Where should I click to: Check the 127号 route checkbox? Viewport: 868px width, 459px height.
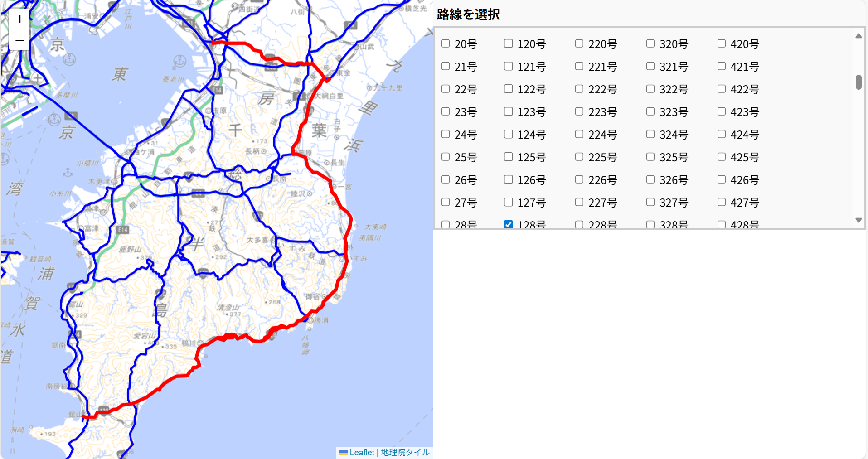click(508, 202)
